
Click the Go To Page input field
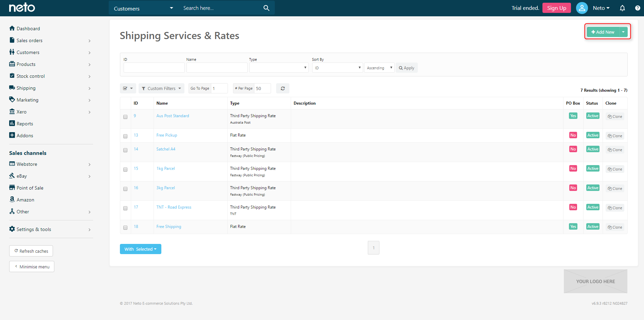[x=219, y=88]
